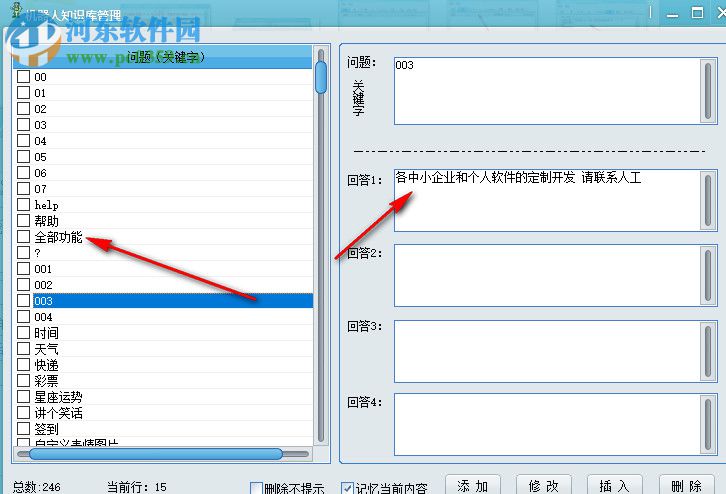Viewport: 726px width, 494px height.
Task: Focus the 问题 keyword input box
Action: [x=547, y=91]
